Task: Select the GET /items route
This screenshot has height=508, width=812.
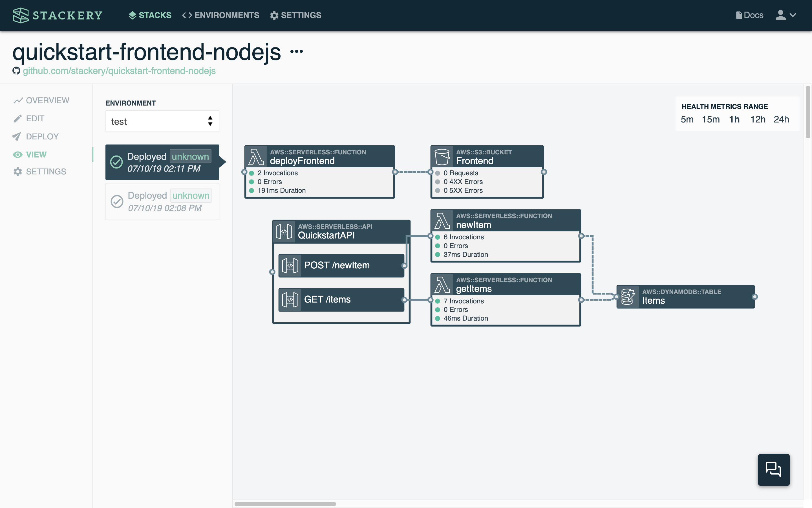Action: tap(341, 300)
